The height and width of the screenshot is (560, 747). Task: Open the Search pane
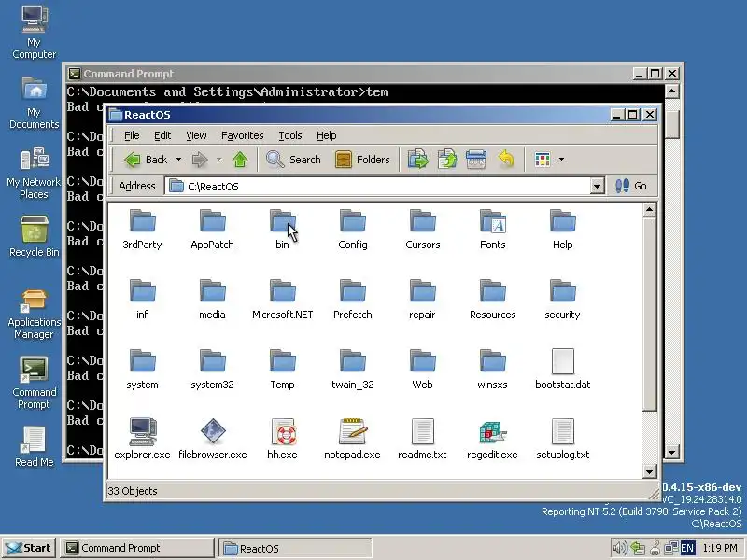click(293, 160)
